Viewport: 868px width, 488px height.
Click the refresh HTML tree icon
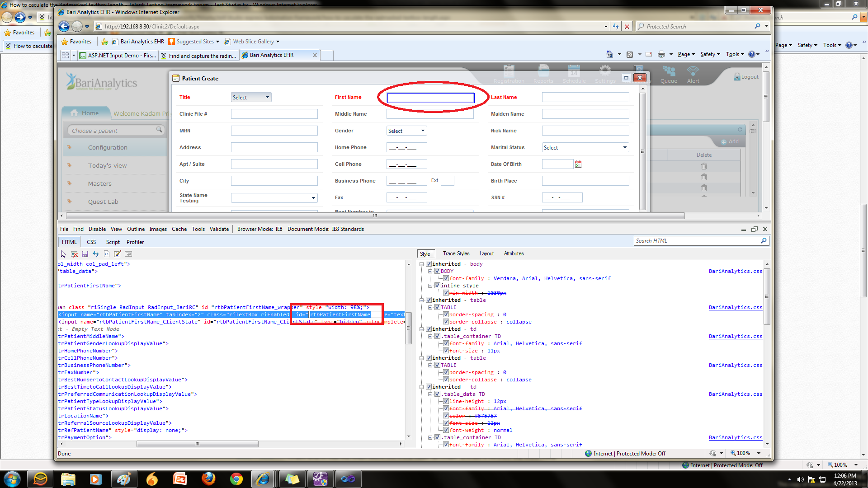[96, 254]
